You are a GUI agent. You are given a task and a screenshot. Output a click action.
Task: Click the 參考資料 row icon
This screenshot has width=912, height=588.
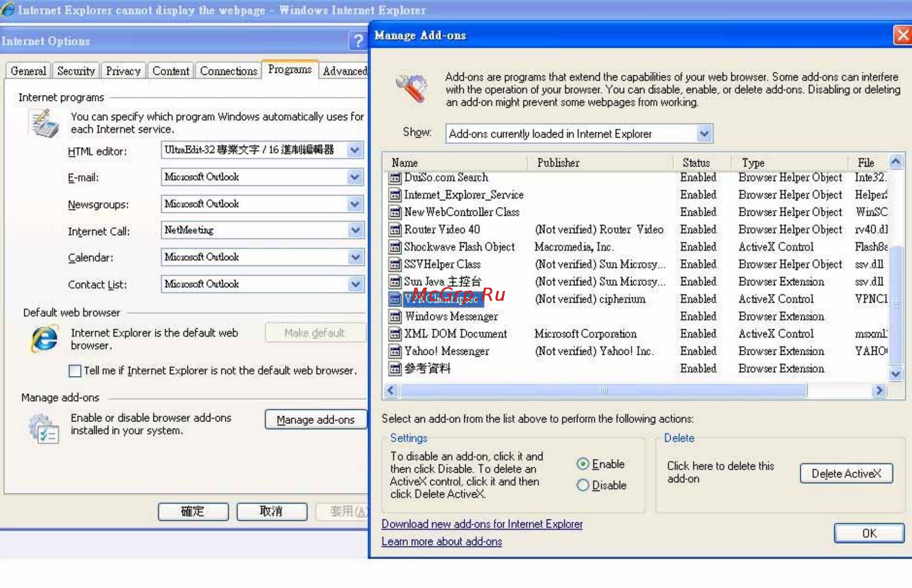[x=395, y=369]
